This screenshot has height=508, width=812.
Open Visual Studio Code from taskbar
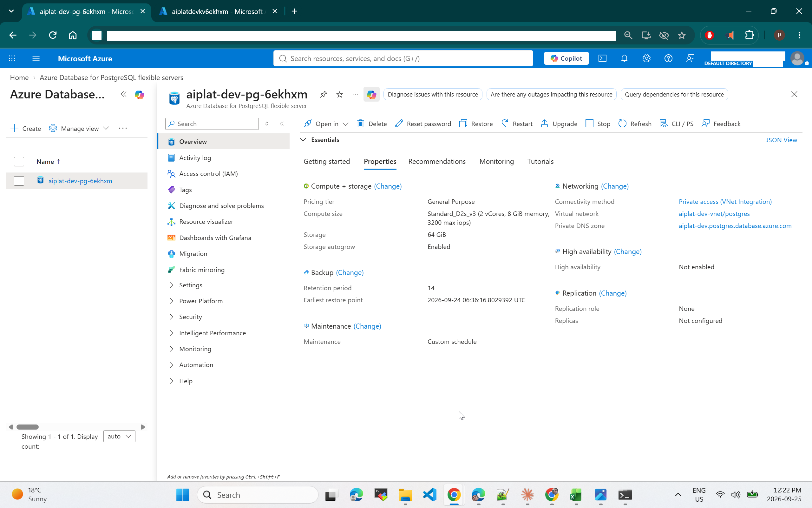click(430, 495)
